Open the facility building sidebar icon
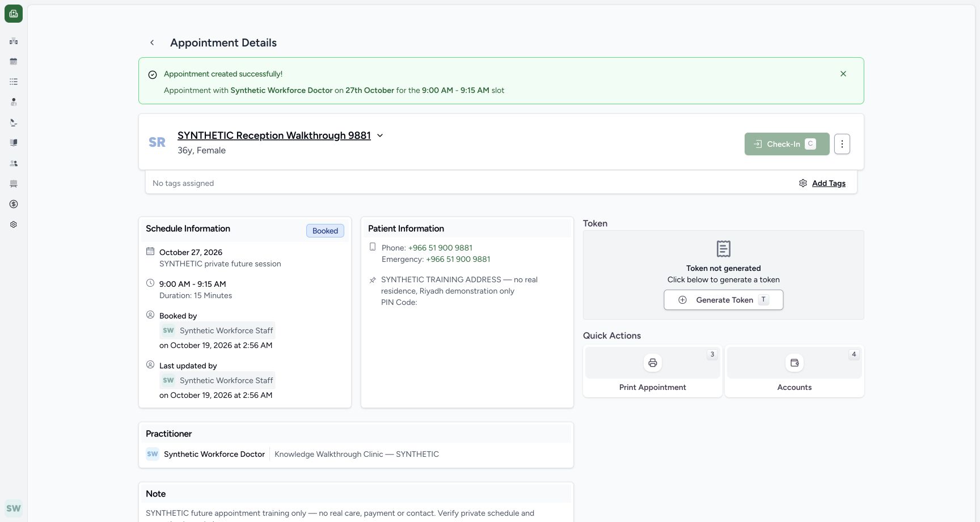The image size is (980, 522). click(14, 41)
